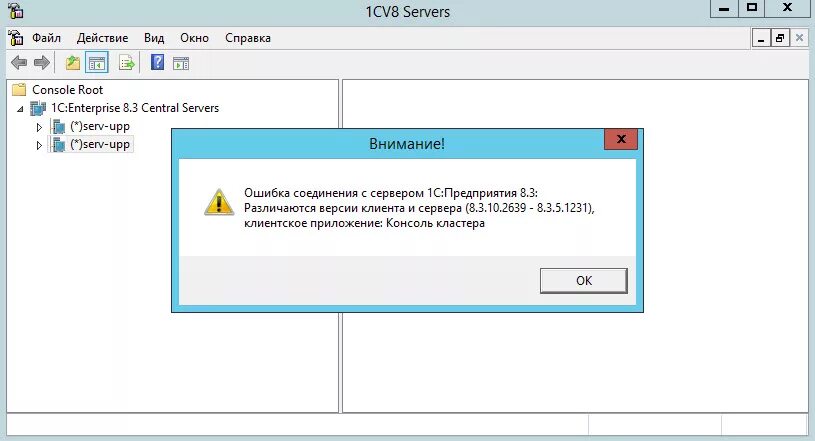Expand the first (*)serv-upp server node
This screenshot has height=441, width=815.
pos(39,127)
